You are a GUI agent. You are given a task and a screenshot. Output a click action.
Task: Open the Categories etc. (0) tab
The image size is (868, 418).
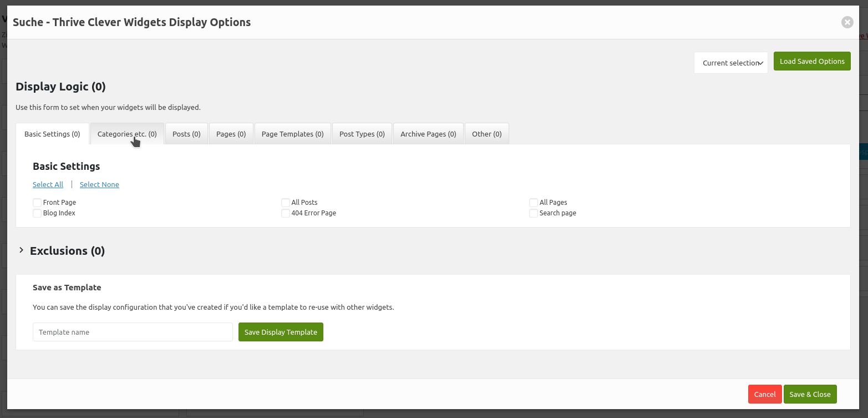click(127, 134)
